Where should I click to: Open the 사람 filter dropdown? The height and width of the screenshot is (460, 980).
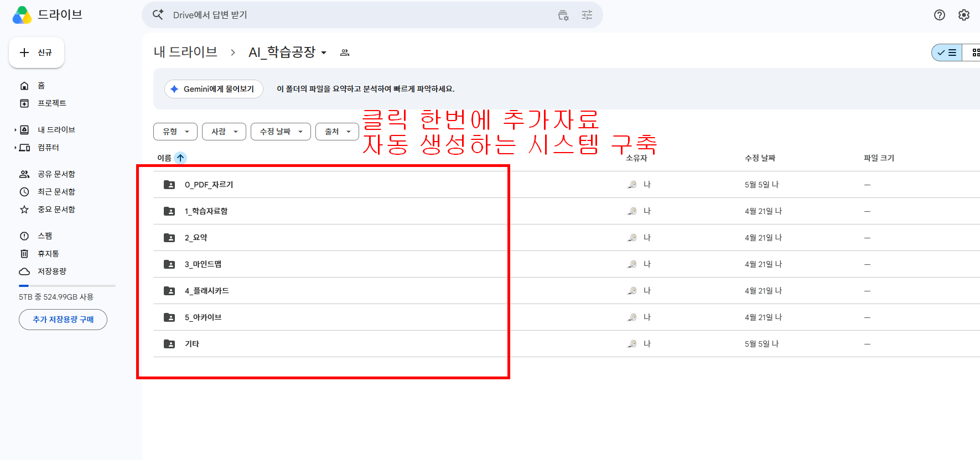click(x=224, y=132)
